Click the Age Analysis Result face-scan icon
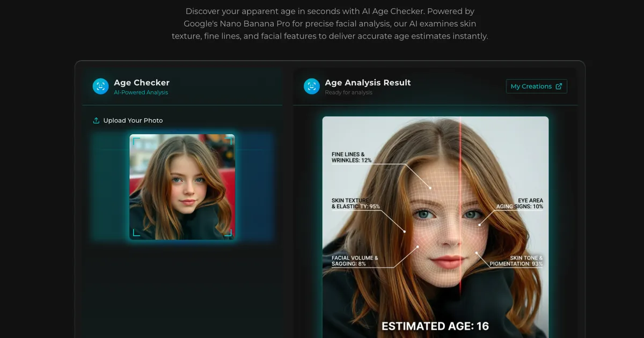 [312, 86]
